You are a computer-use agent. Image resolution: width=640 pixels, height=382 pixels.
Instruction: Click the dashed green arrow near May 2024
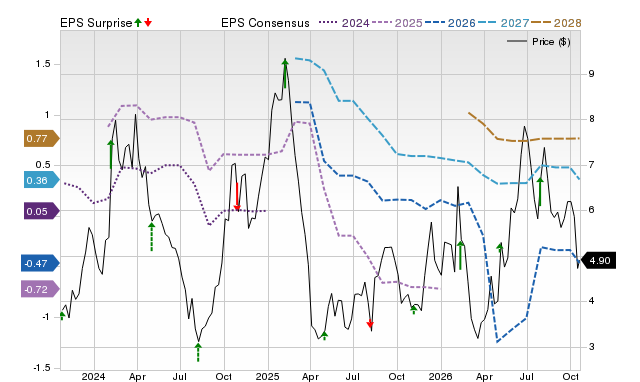(x=151, y=237)
